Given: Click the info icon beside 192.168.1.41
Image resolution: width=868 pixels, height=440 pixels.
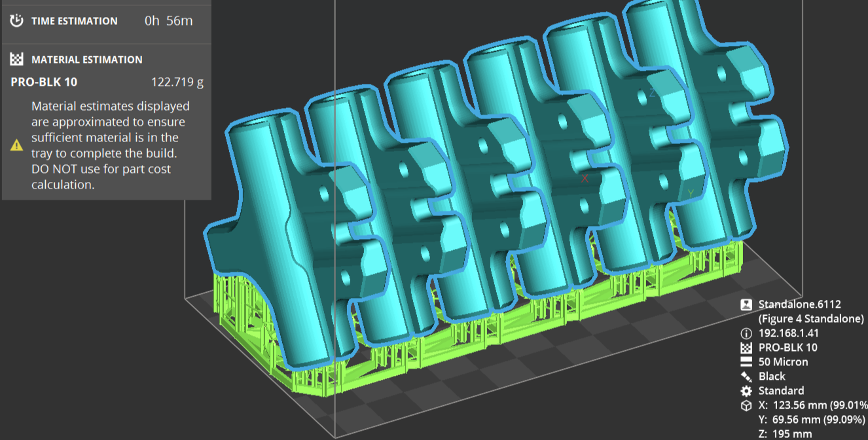Looking at the screenshot, I should [746, 333].
